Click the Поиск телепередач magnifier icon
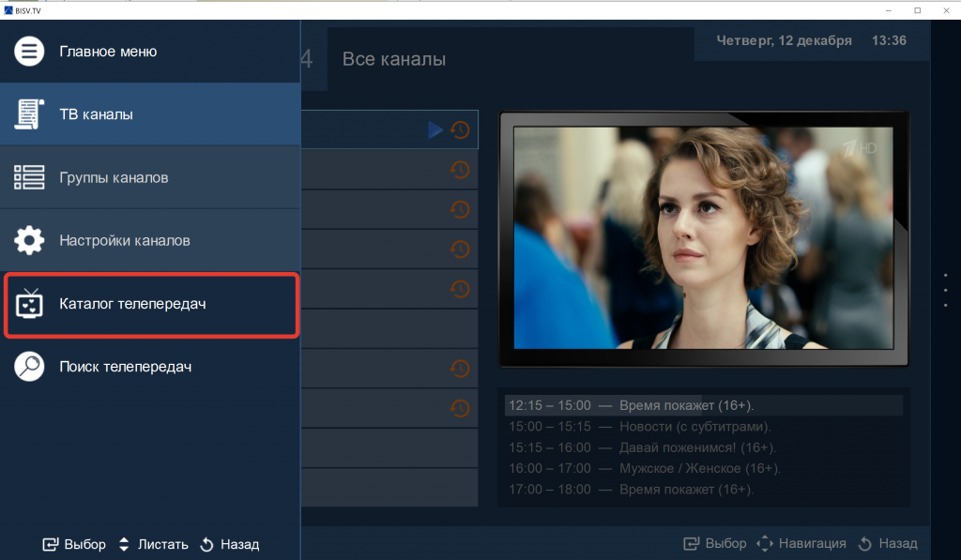 click(29, 367)
